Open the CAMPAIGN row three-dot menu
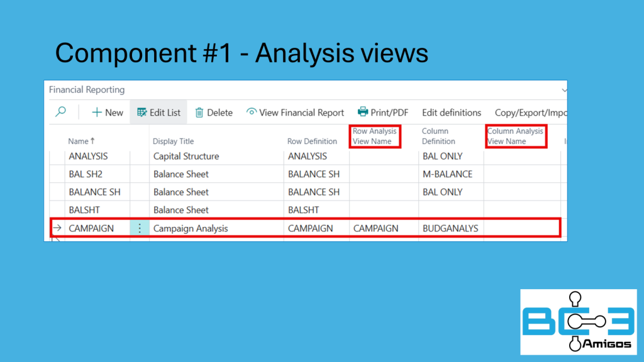Screen dimensions: 644x362 tap(140, 228)
